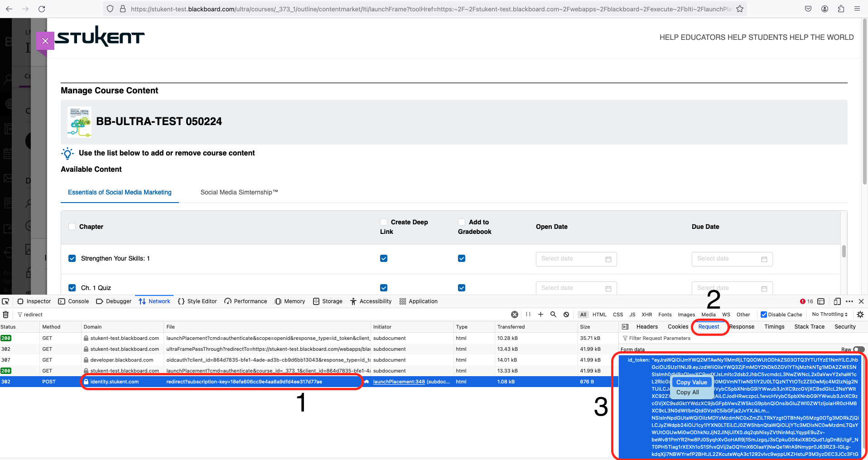The image size is (868, 460).
Task: Choose Copy All from context menu
Action: [688, 392]
